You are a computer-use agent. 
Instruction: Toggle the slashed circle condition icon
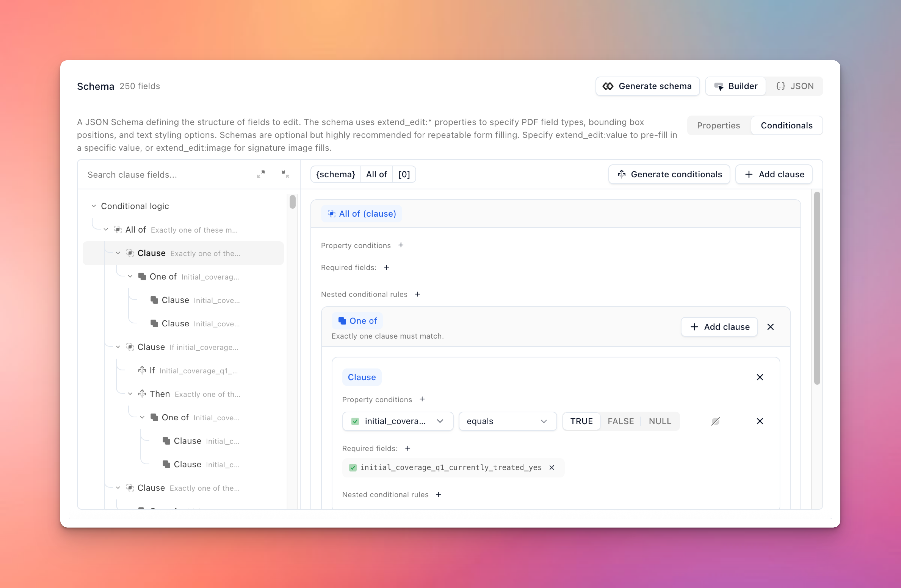pos(716,421)
